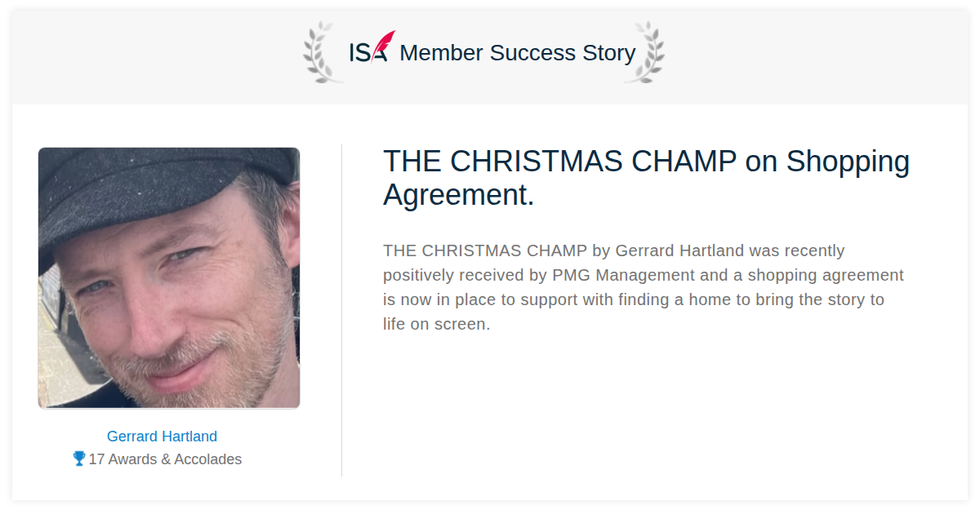Click PMG Management in the story paragraph

(623, 275)
